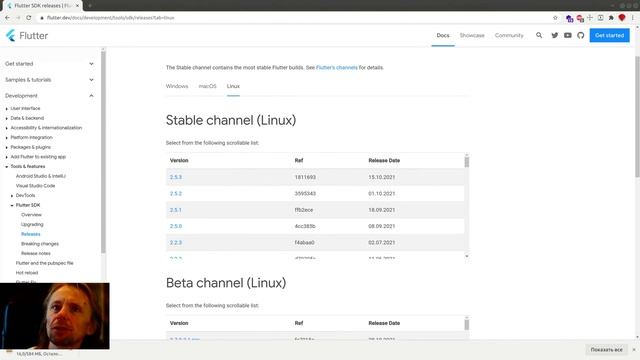The width and height of the screenshot is (640, 360).
Task: Open Flutter and the pubspec file
Action: pos(44,263)
